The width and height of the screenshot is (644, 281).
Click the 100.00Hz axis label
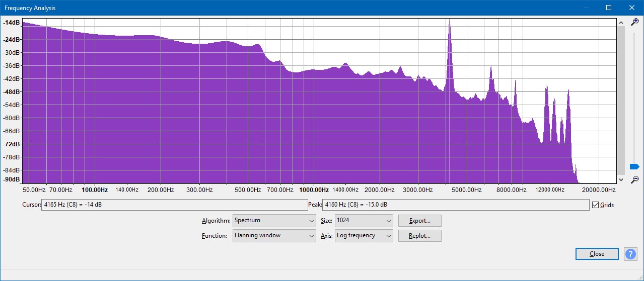(x=95, y=190)
